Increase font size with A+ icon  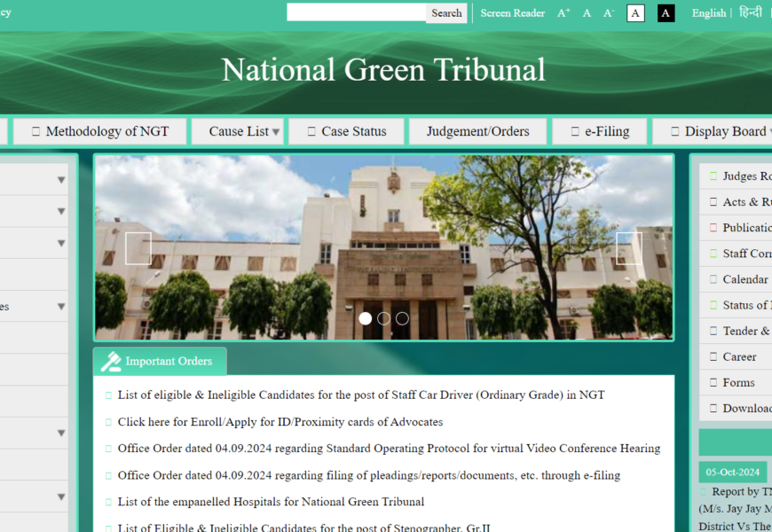click(x=563, y=13)
